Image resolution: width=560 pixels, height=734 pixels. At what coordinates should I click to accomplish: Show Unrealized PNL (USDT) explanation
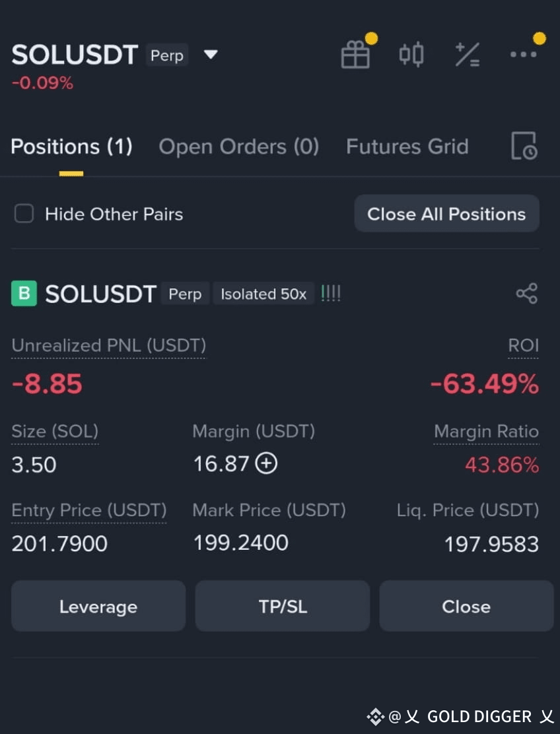[108, 345]
